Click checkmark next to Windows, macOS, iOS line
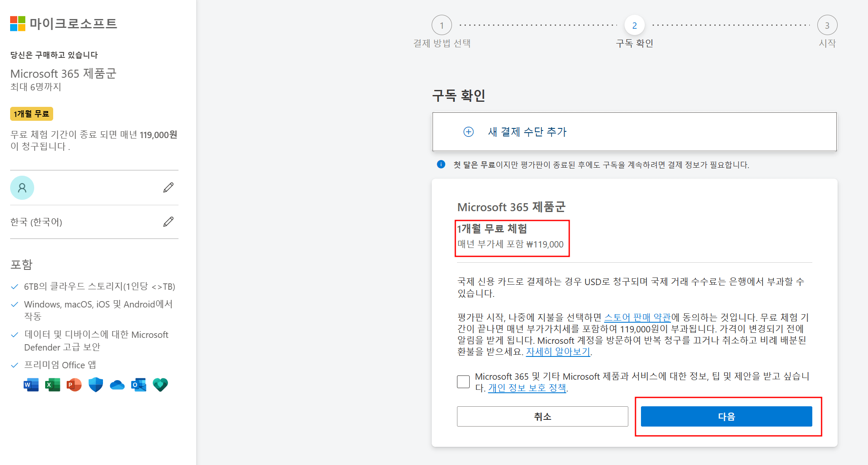868x465 pixels. pos(15,305)
